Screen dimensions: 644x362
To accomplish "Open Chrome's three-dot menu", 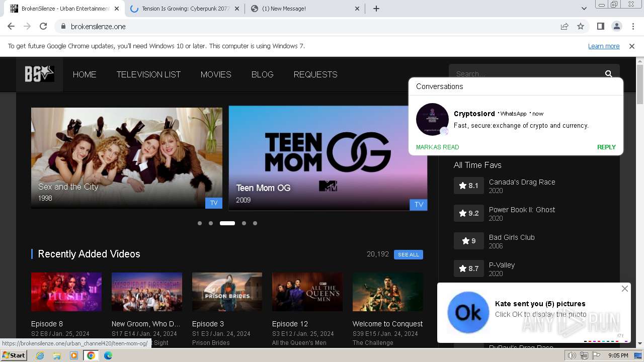I will point(632,26).
